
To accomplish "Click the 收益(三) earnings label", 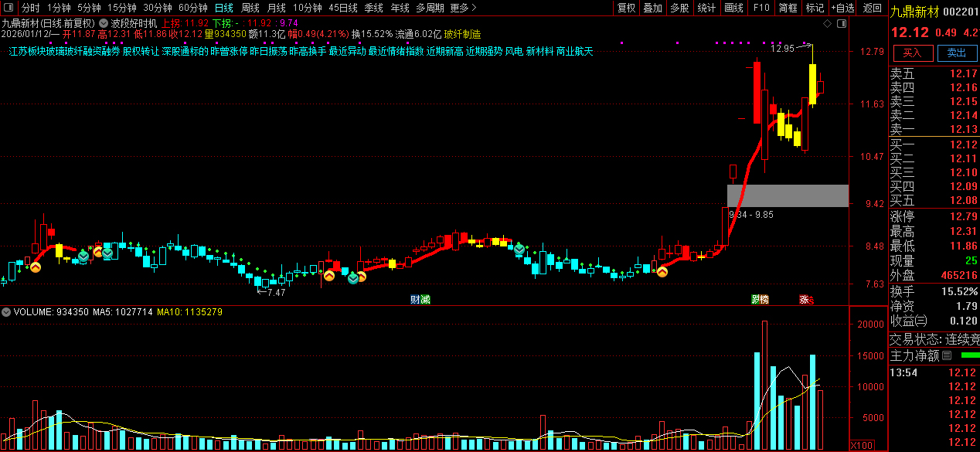I will coord(908,321).
